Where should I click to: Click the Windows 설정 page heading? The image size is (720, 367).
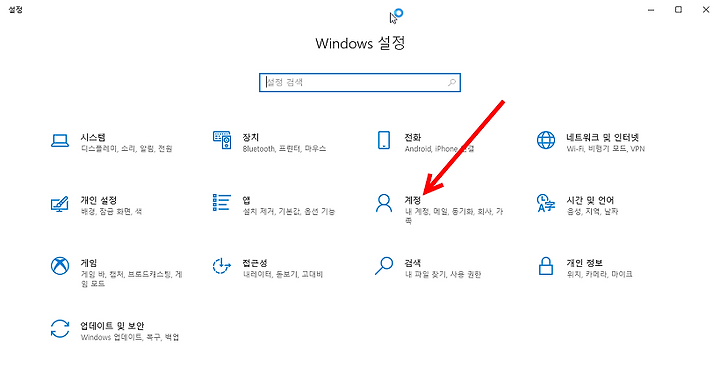(x=360, y=43)
